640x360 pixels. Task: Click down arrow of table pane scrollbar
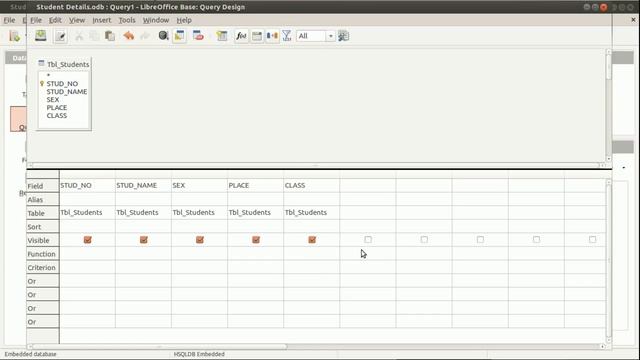click(609, 159)
